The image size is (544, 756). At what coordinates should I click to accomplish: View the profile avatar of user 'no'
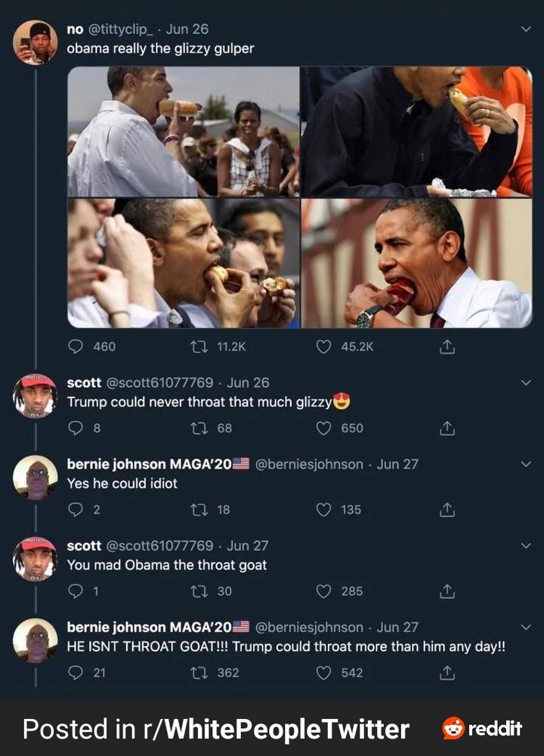coord(36,42)
